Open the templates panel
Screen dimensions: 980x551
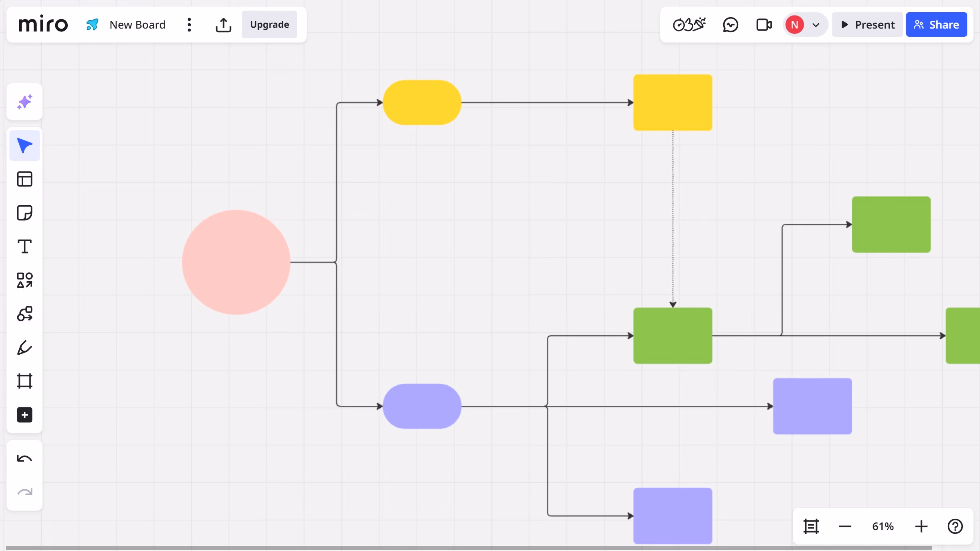coord(24,179)
